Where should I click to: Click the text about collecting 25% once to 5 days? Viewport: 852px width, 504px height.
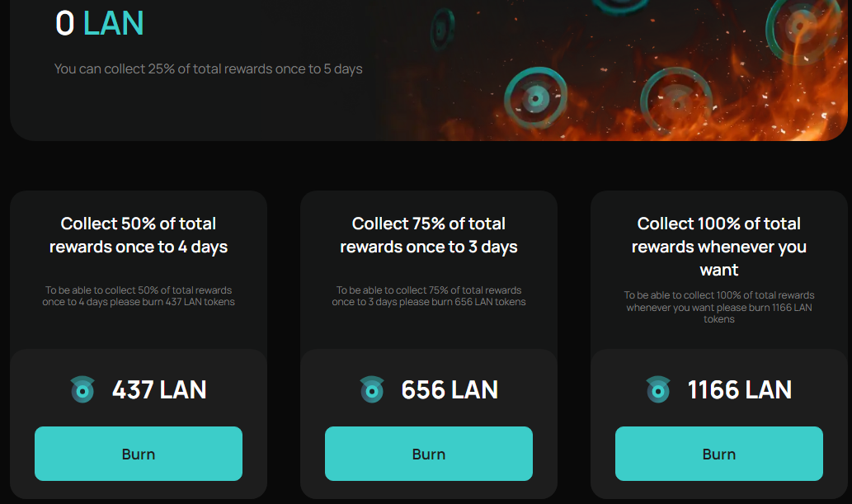pyautogui.click(x=208, y=69)
